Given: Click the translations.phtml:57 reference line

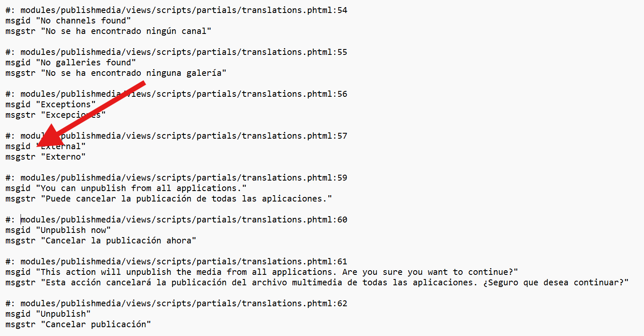Looking at the screenshot, I should pyautogui.click(x=176, y=136).
